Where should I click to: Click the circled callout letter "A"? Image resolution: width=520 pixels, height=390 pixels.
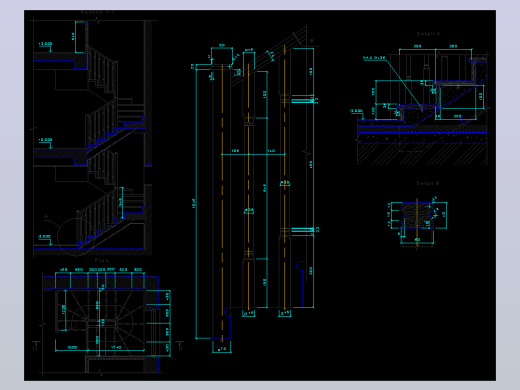point(46,217)
